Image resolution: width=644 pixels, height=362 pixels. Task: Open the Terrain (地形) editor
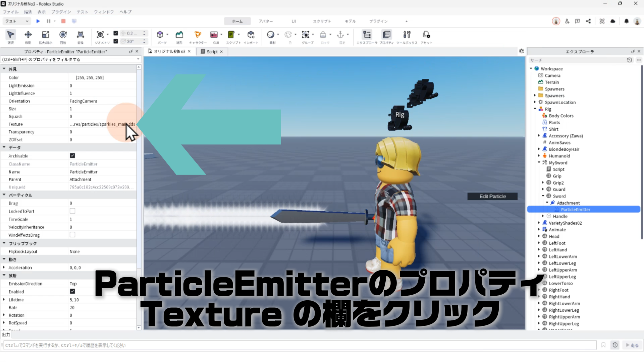point(179,35)
